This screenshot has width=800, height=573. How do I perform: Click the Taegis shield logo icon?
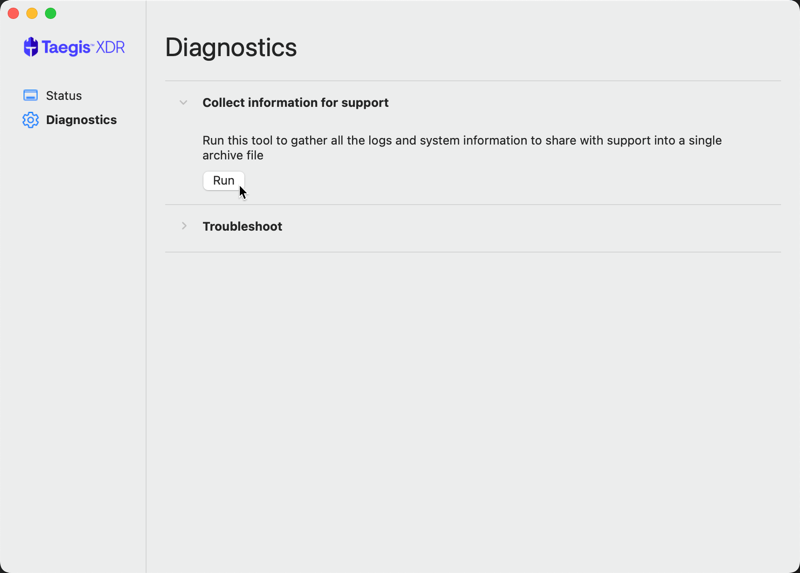31,47
